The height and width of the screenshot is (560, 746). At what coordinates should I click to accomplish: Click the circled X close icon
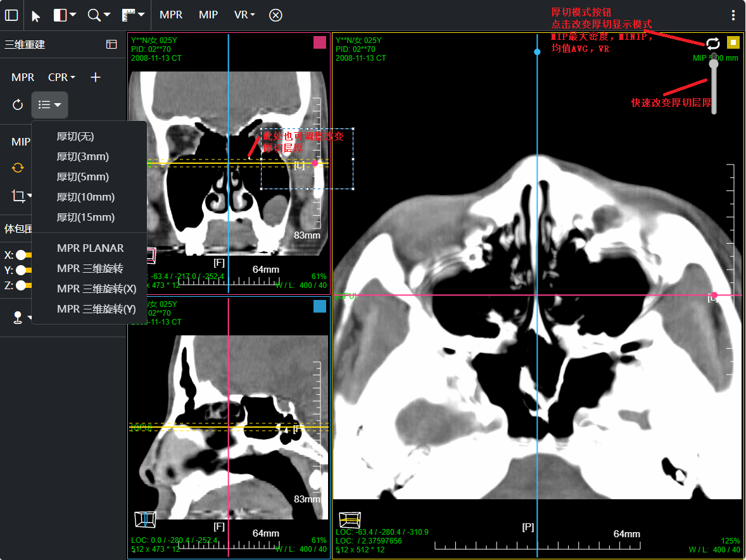coord(275,15)
